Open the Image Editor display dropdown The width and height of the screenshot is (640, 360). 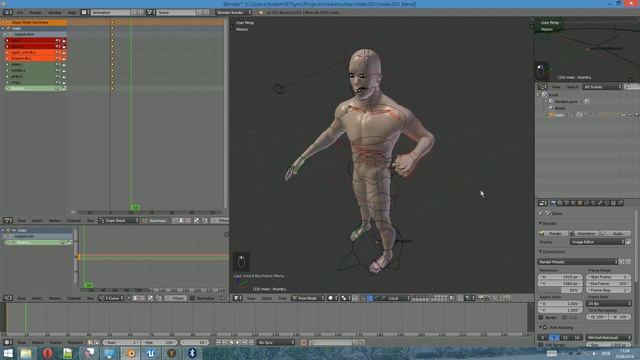(598, 242)
